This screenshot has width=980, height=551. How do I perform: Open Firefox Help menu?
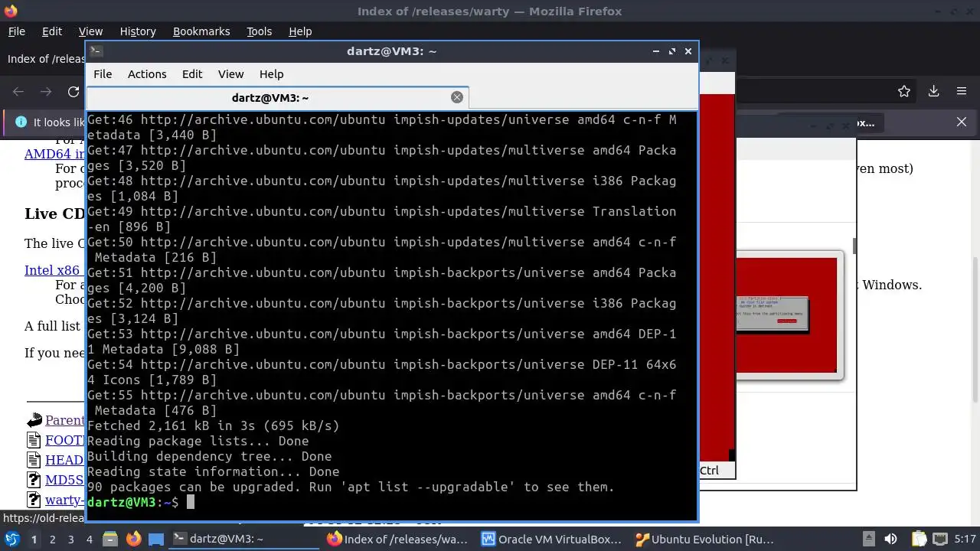pos(300,31)
